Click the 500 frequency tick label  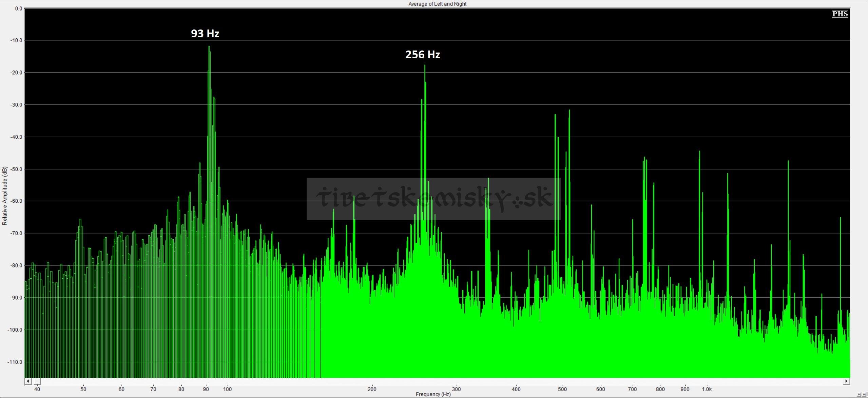(562, 389)
